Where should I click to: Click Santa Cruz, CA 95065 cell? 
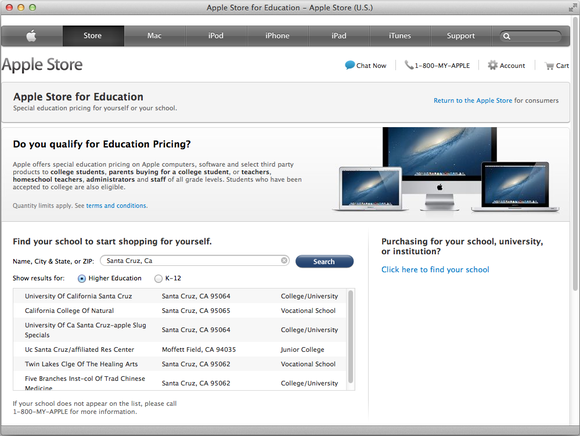coord(196,311)
